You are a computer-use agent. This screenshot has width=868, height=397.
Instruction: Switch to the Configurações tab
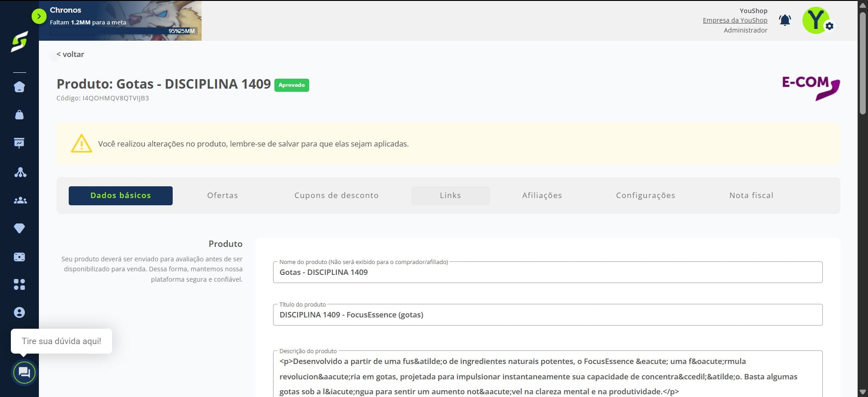[646, 195]
